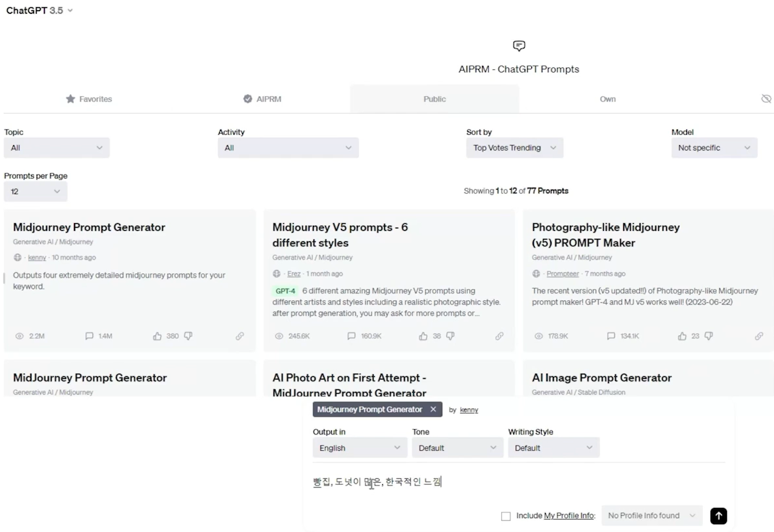
Task: Thumbs up the kenny Midjourney Prompt Generator
Action: tap(157, 336)
